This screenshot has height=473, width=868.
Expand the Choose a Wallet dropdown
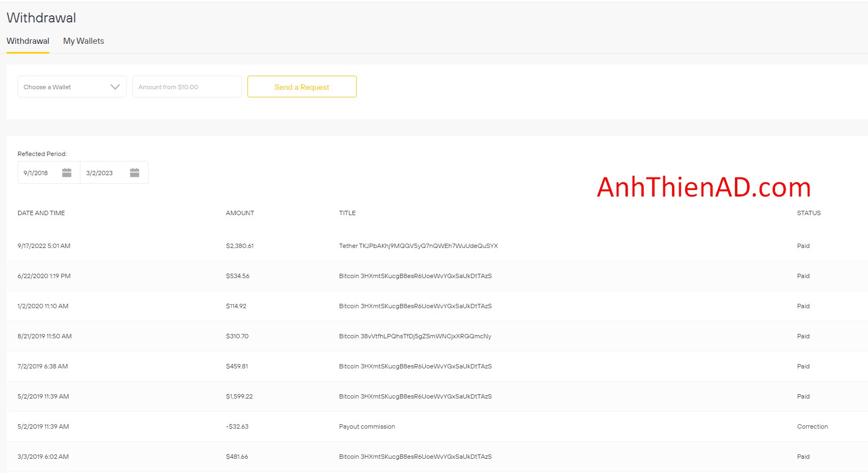point(72,87)
